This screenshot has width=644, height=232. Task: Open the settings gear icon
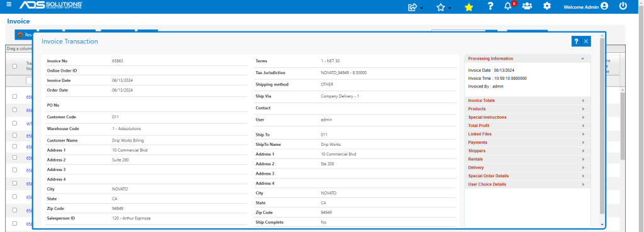click(547, 6)
